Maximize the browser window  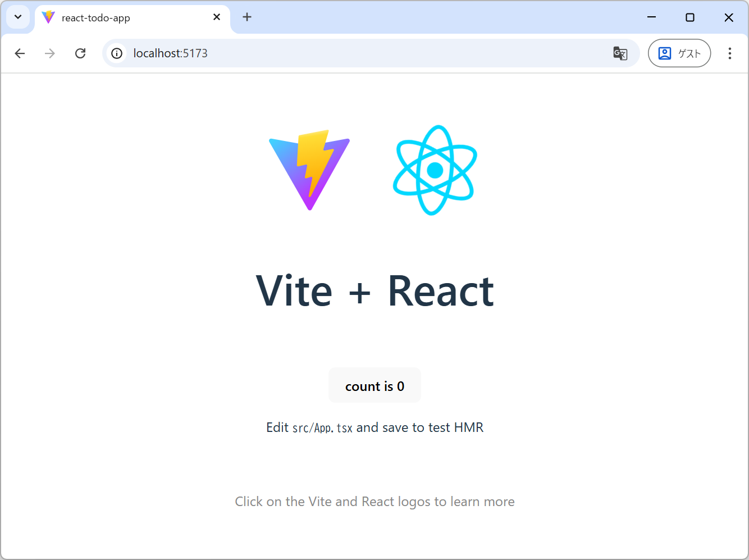690,17
